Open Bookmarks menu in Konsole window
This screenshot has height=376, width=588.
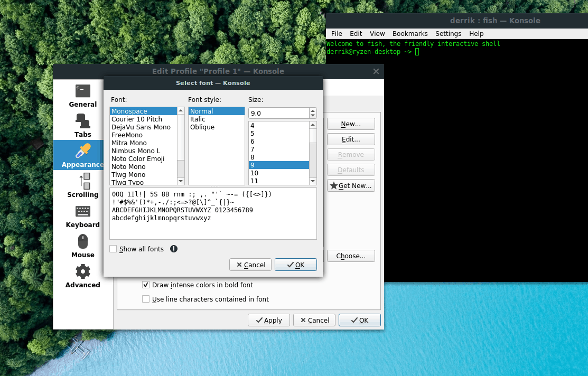pos(410,33)
